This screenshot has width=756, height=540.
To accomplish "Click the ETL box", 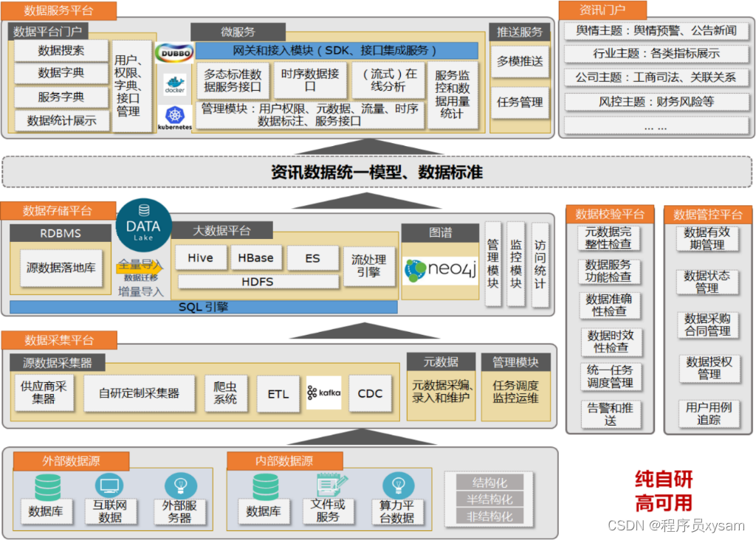I will 278,393.
